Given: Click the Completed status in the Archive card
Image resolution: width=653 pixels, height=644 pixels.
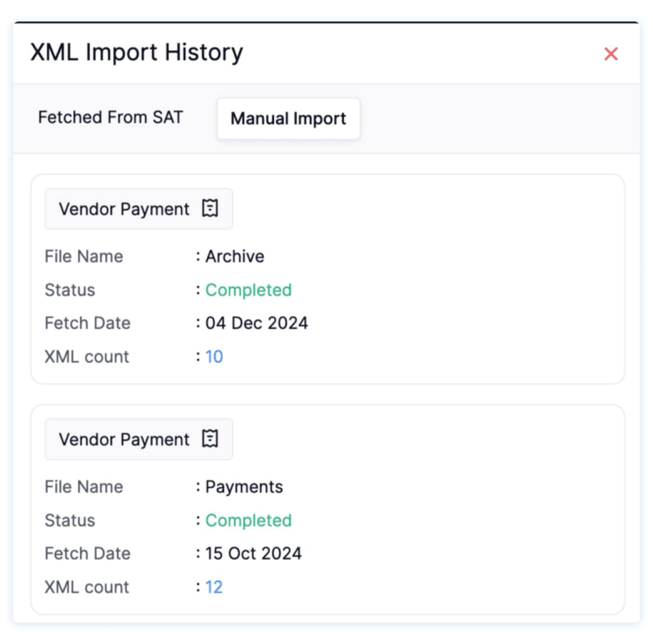Looking at the screenshot, I should pyautogui.click(x=249, y=290).
